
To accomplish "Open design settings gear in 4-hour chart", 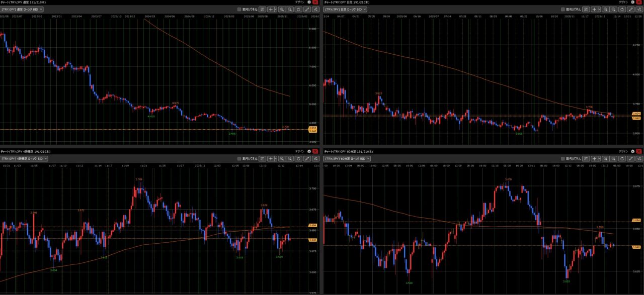I will (x=309, y=151).
